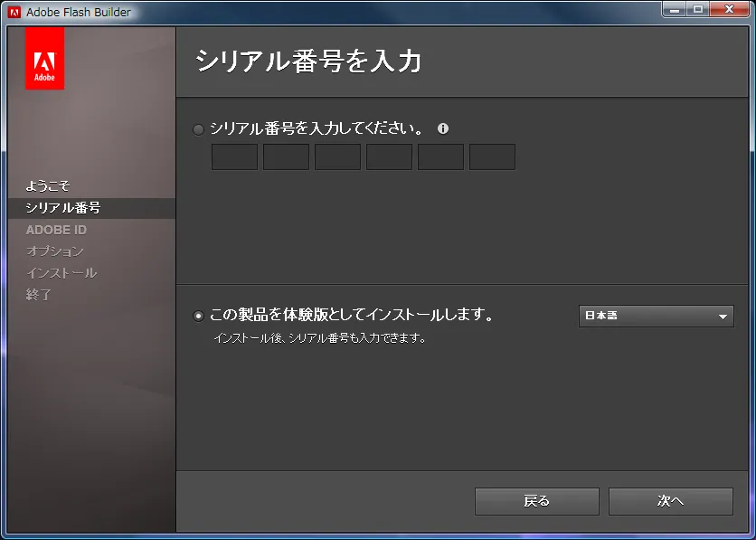Screen dimensions: 756x540
Task: Select the インストール step in sidebar
Action: click(61, 273)
